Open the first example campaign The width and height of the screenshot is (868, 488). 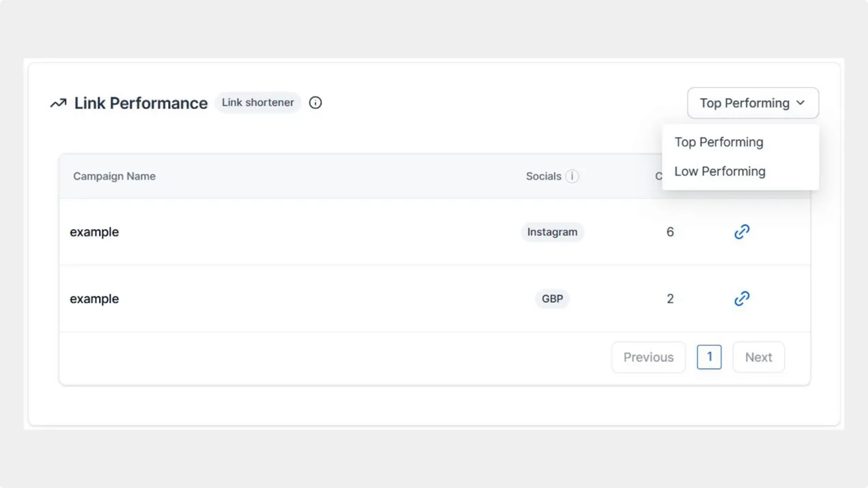click(94, 231)
